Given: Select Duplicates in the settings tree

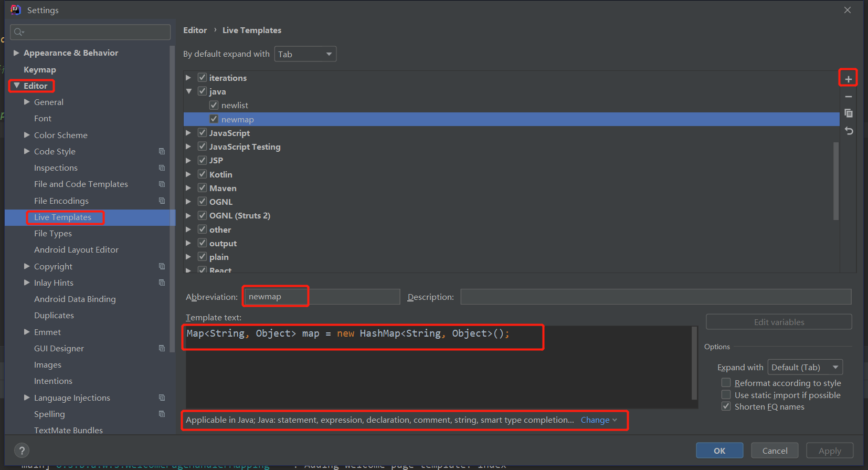Looking at the screenshot, I should click(x=54, y=316).
